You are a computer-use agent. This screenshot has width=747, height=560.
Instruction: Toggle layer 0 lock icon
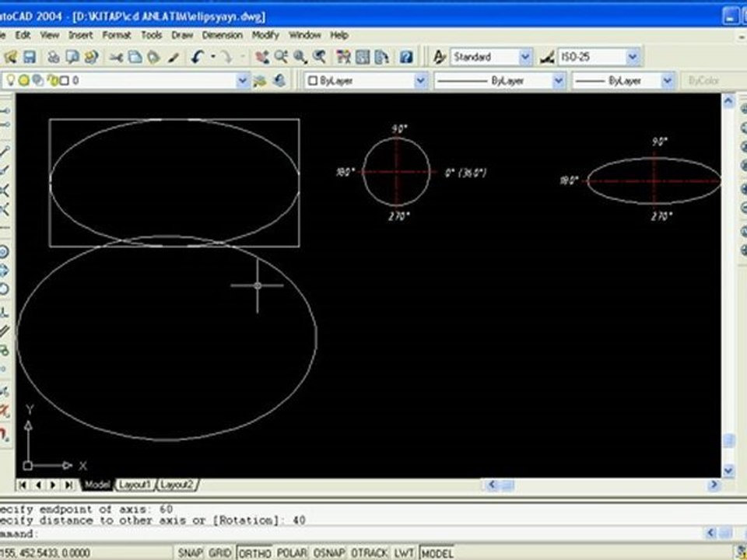coord(52,81)
